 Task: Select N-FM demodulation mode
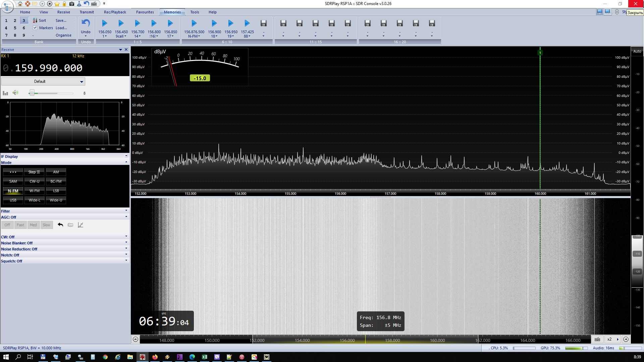13,191
